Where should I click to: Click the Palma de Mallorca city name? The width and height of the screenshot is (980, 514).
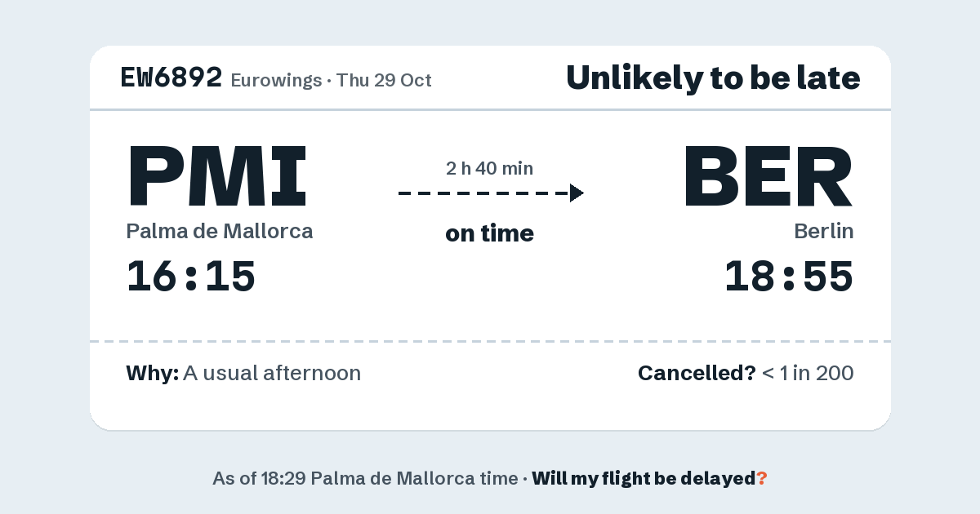click(220, 231)
